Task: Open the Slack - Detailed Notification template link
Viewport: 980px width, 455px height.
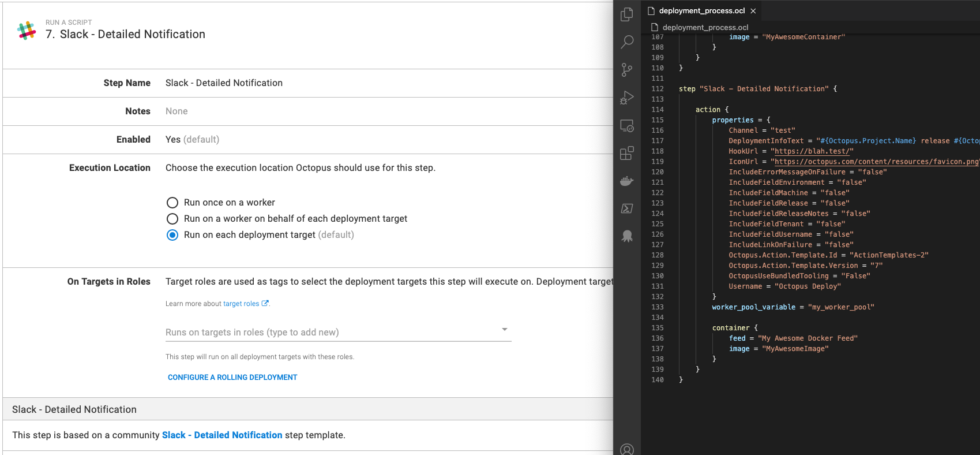Action: 222,435
